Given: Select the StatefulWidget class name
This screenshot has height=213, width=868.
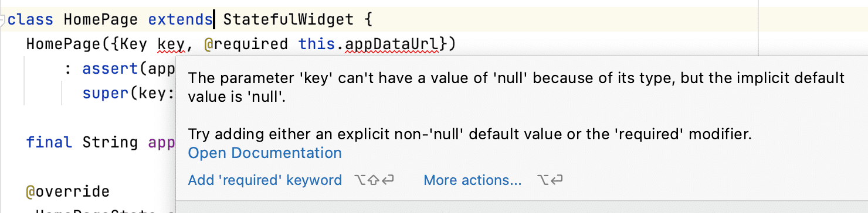Looking at the screenshot, I should point(288,20).
